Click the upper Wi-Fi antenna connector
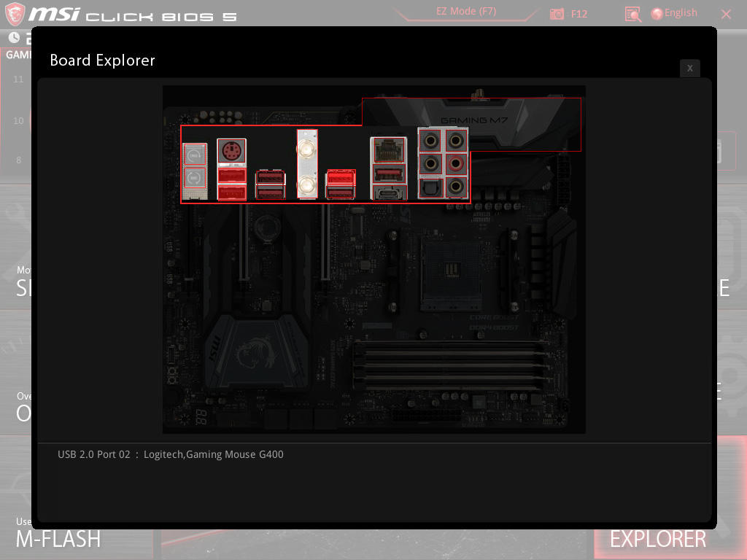This screenshot has width=747, height=560. (x=307, y=149)
